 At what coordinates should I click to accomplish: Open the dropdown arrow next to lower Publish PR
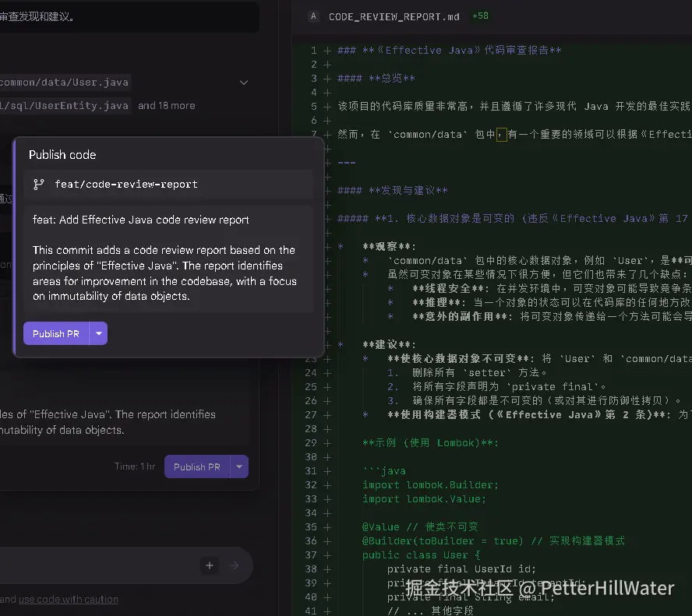(x=239, y=467)
